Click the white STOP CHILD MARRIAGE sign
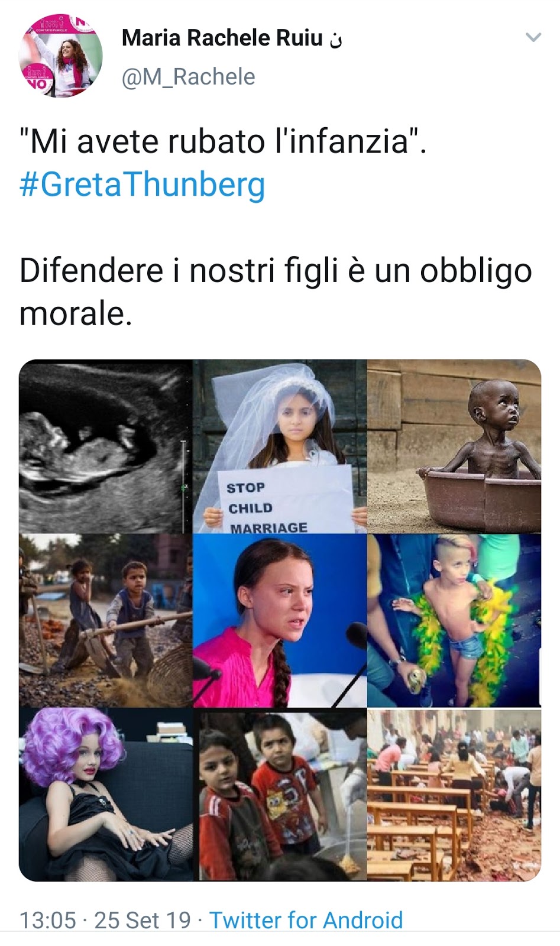 [285, 500]
